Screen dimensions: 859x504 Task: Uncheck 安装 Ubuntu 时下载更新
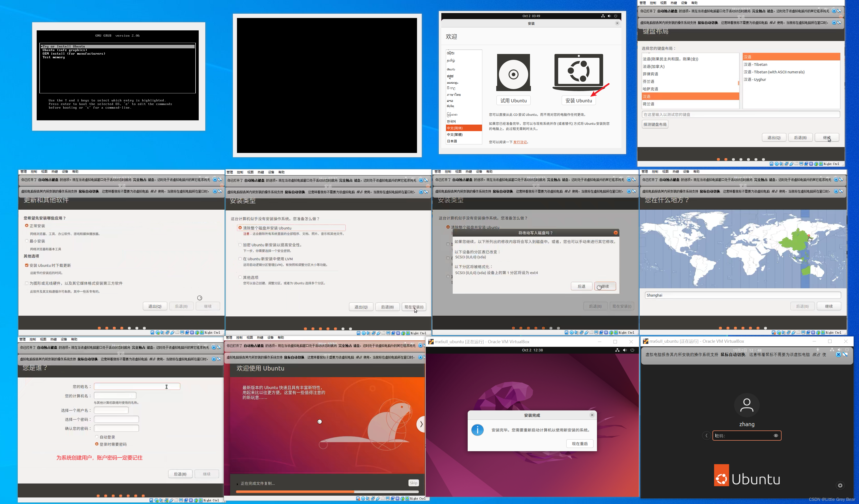[x=27, y=265]
